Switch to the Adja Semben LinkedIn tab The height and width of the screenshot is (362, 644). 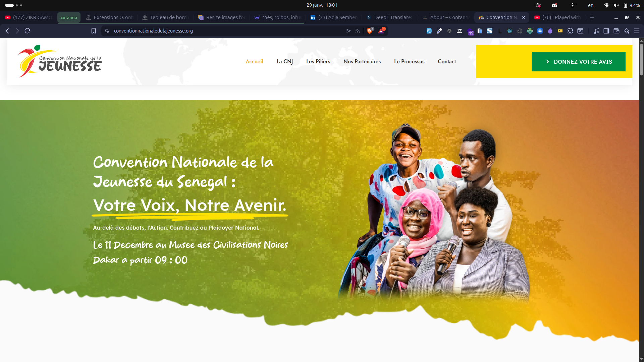[334, 17]
